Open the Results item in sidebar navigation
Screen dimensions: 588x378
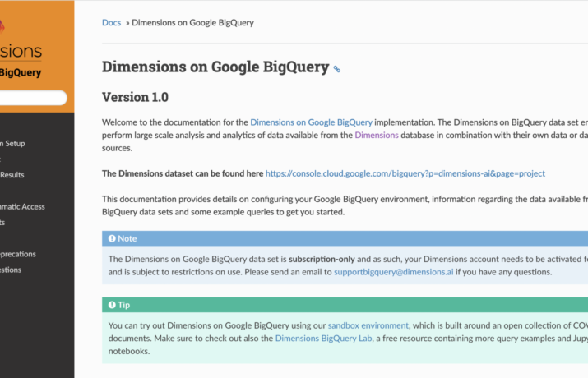coord(13,175)
